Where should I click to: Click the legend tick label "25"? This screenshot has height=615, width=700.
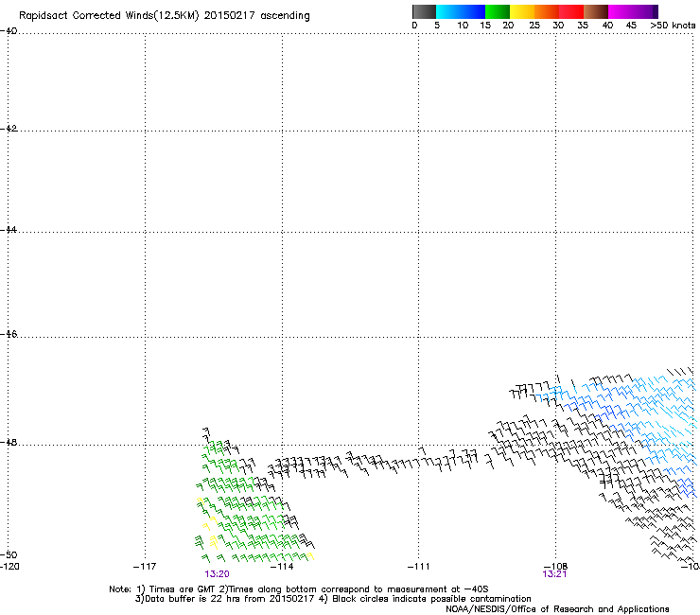(534, 26)
